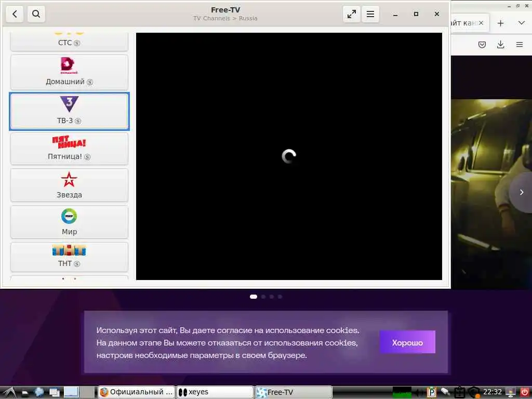This screenshot has width=532, height=399.
Task: Switch to Free-TV in the taskbar
Action: [x=294, y=392]
